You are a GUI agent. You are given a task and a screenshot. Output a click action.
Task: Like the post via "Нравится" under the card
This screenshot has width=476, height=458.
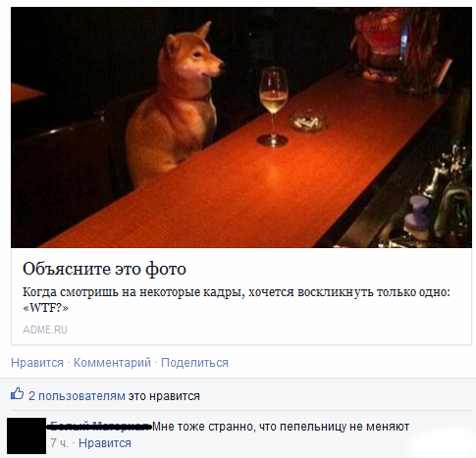click(37, 363)
